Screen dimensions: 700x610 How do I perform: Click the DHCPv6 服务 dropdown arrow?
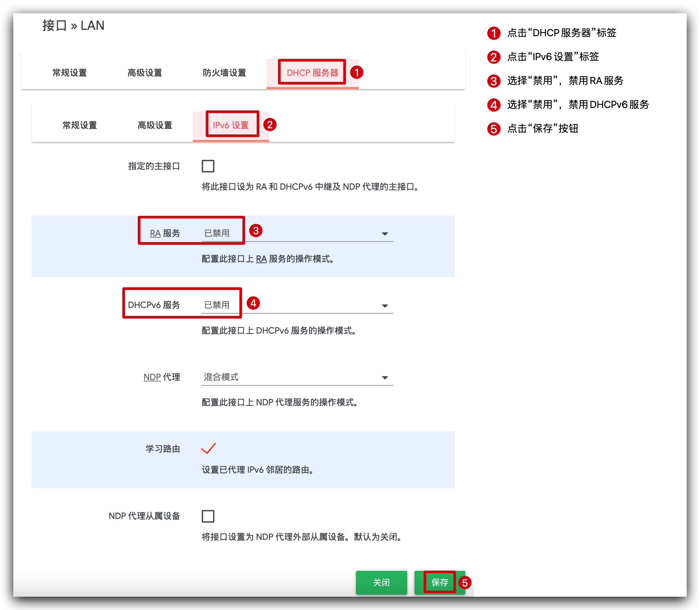tap(385, 306)
